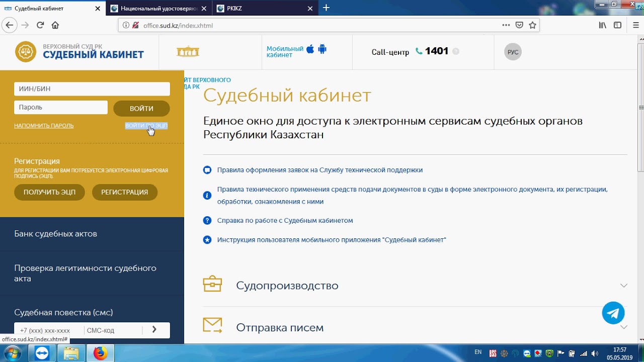Open the Windows Start menu

12,353
